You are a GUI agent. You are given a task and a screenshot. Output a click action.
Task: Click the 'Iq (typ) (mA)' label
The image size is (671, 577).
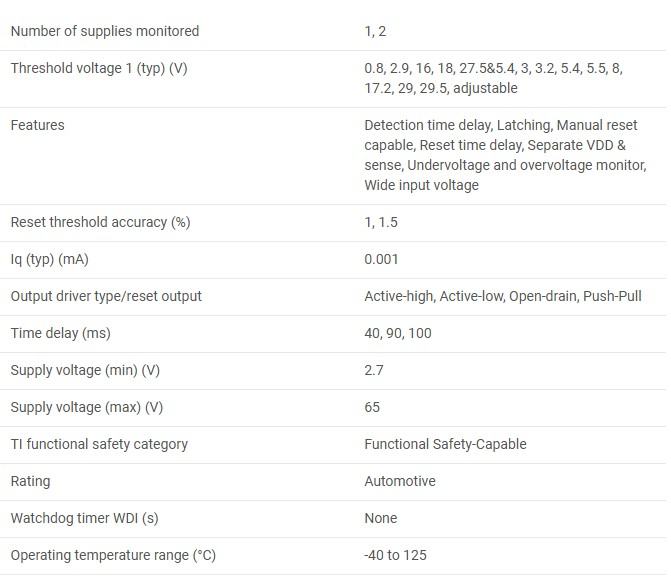coord(49,259)
